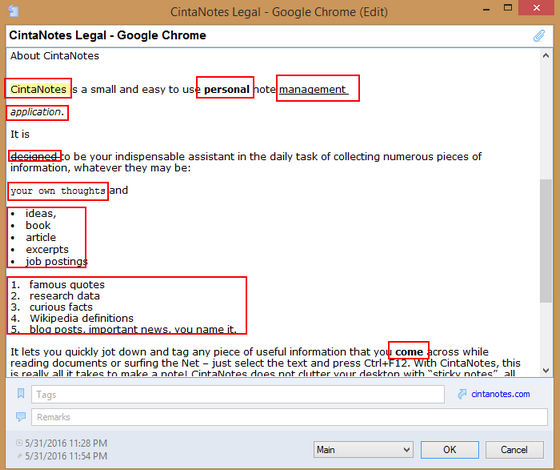Click the vertical scrollbar thumb
Screen dimensions: 560x470
(546, 241)
